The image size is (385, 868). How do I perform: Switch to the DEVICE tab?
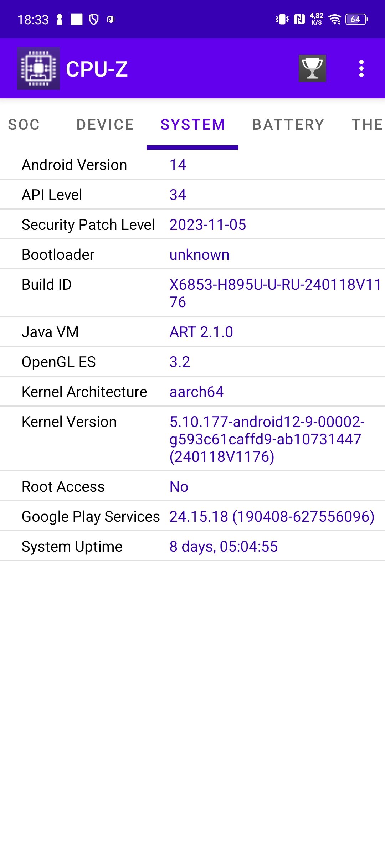(105, 125)
